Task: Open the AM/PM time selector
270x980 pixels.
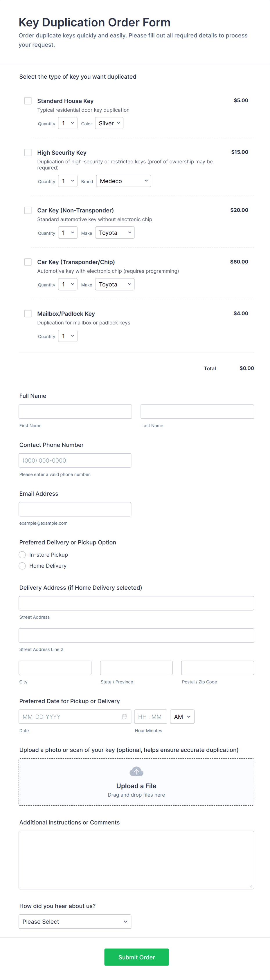Action: point(182,717)
